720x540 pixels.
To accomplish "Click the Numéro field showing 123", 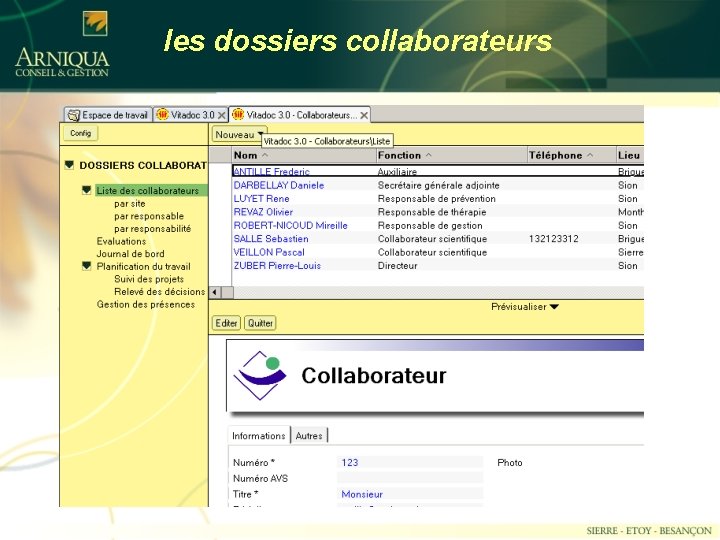I will 410,462.
